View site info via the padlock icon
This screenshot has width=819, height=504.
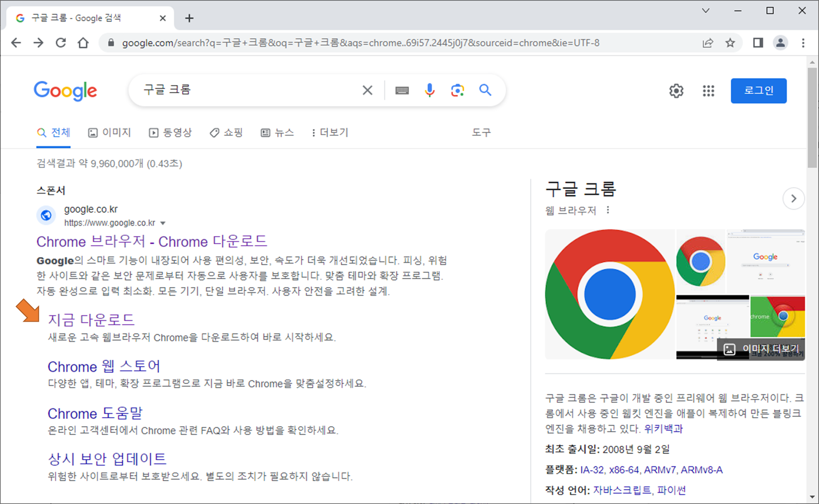(x=111, y=43)
